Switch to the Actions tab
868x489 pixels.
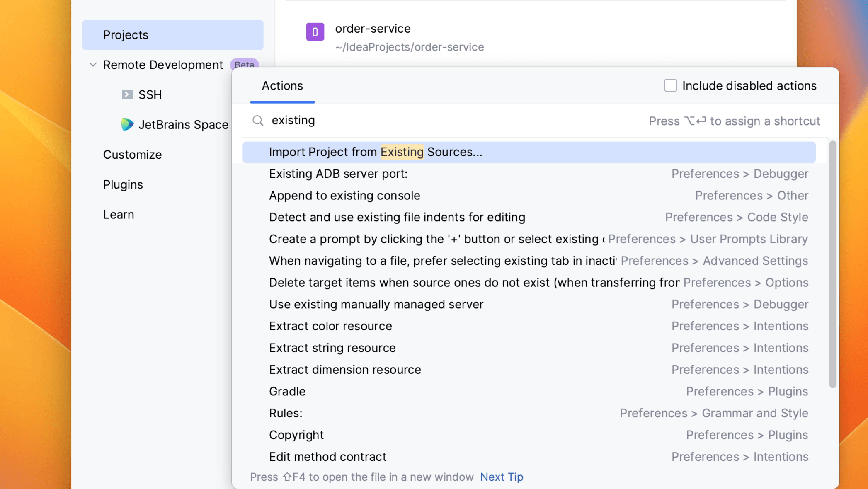(x=282, y=86)
